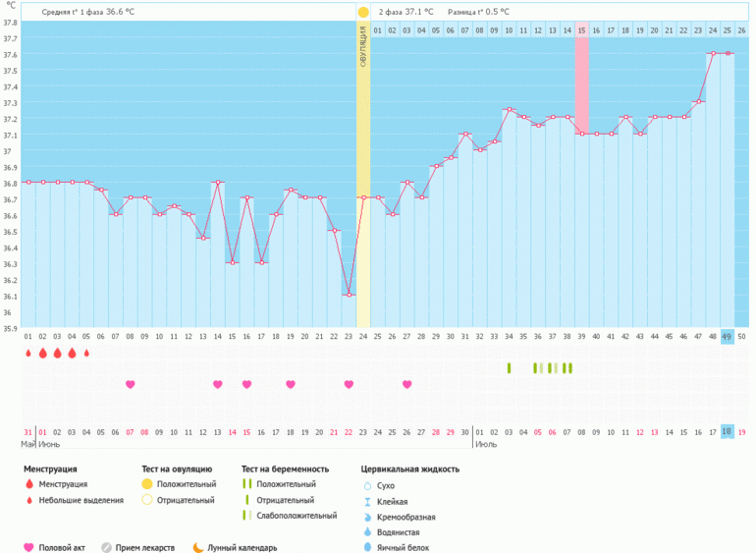
Task: Click the red Менструация drop legend icon
Action: click(x=28, y=484)
